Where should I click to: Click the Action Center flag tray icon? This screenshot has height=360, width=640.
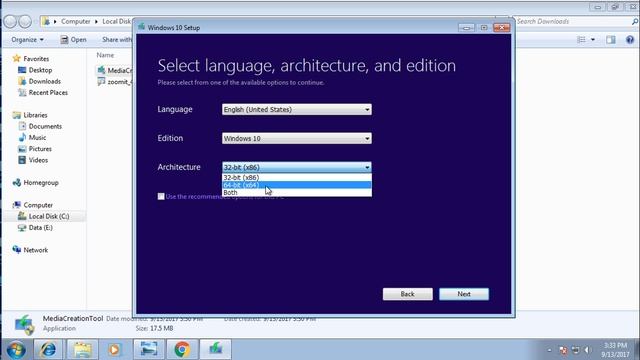pos(563,350)
